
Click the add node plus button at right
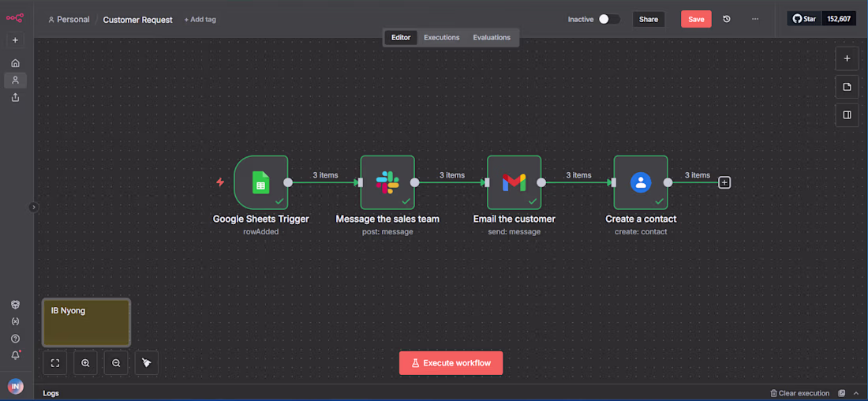(847, 58)
